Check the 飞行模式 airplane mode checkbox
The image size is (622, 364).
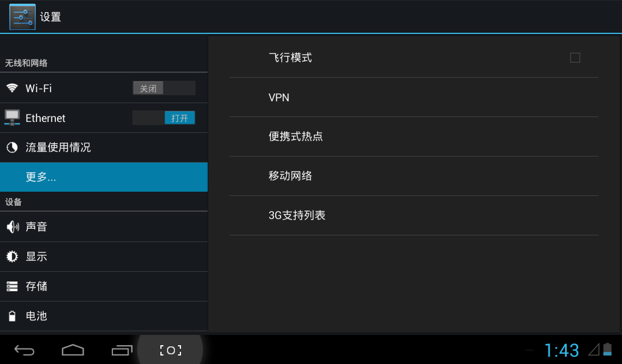[x=575, y=58]
